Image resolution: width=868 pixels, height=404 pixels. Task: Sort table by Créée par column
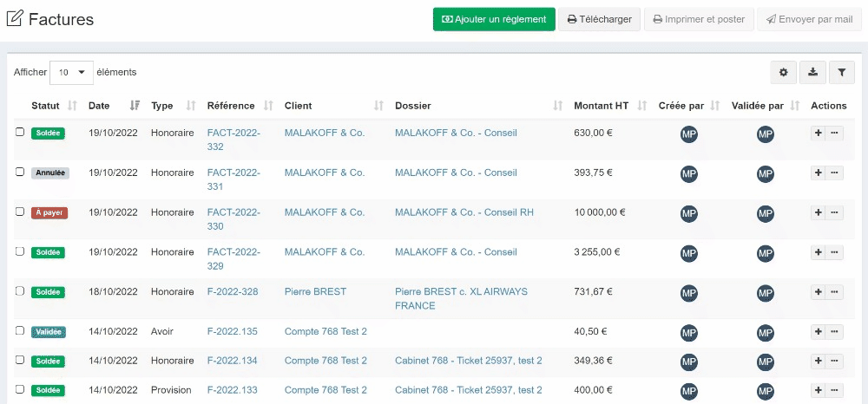688,106
